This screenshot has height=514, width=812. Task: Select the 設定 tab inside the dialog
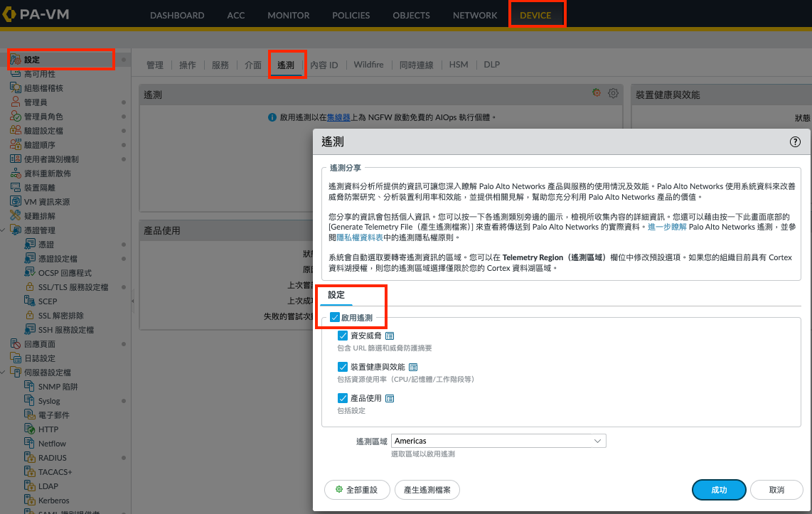click(x=336, y=294)
